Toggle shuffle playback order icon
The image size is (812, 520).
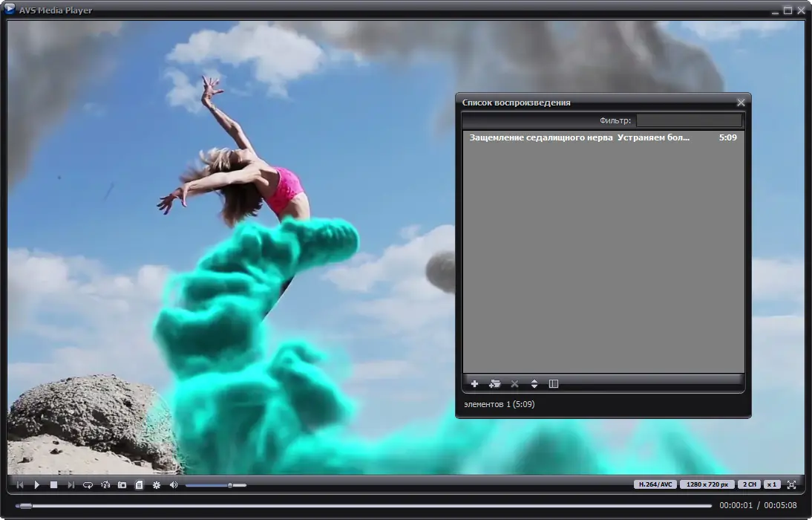105,485
